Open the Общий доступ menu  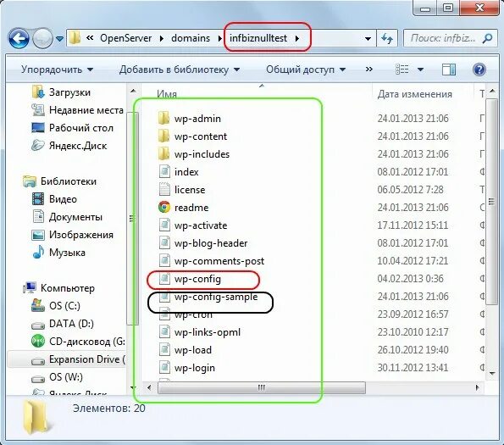pyautogui.click(x=306, y=70)
